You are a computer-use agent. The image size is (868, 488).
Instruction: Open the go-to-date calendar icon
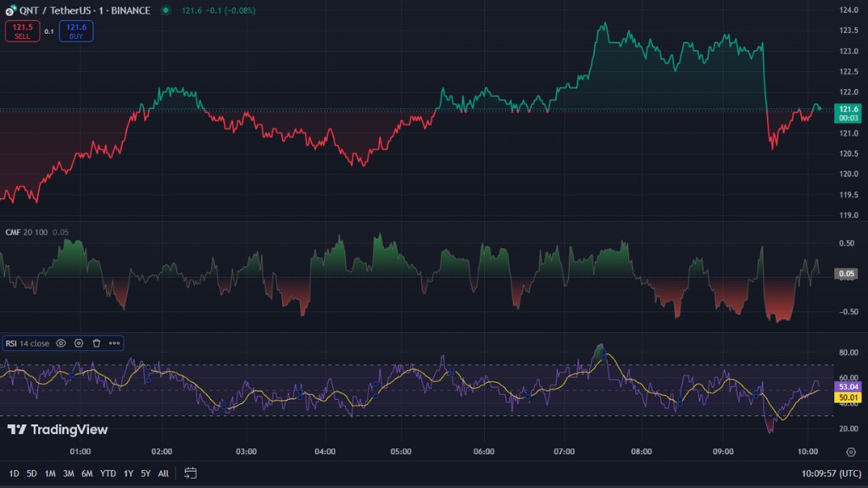pyautogui.click(x=191, y=473)
